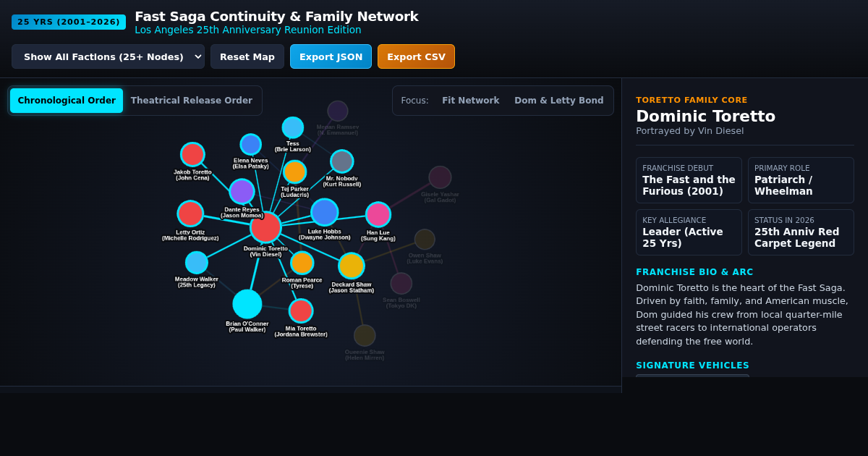This screenshot has height=456, width=868.
Task: Click the Reset Map button
Action: point(247,56)
